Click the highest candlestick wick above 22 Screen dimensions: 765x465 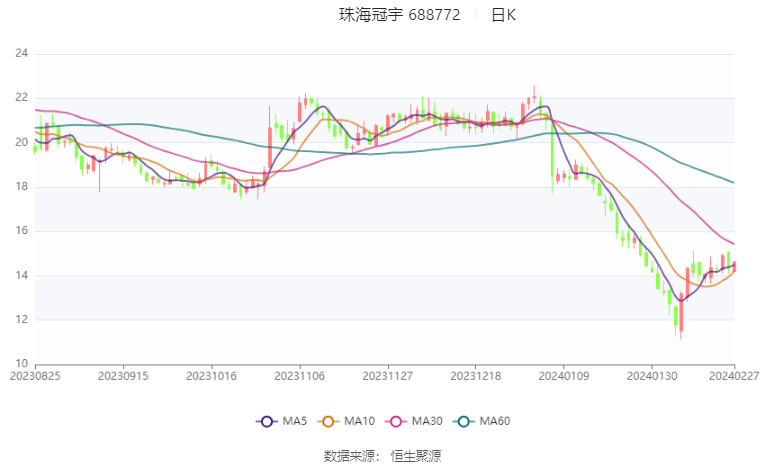point(534,93)
